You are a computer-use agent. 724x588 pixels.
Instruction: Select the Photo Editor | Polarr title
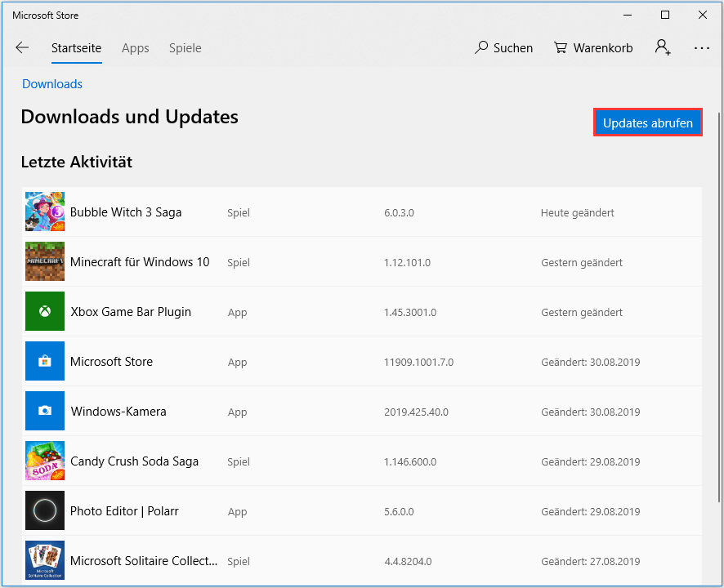(124, 511)
